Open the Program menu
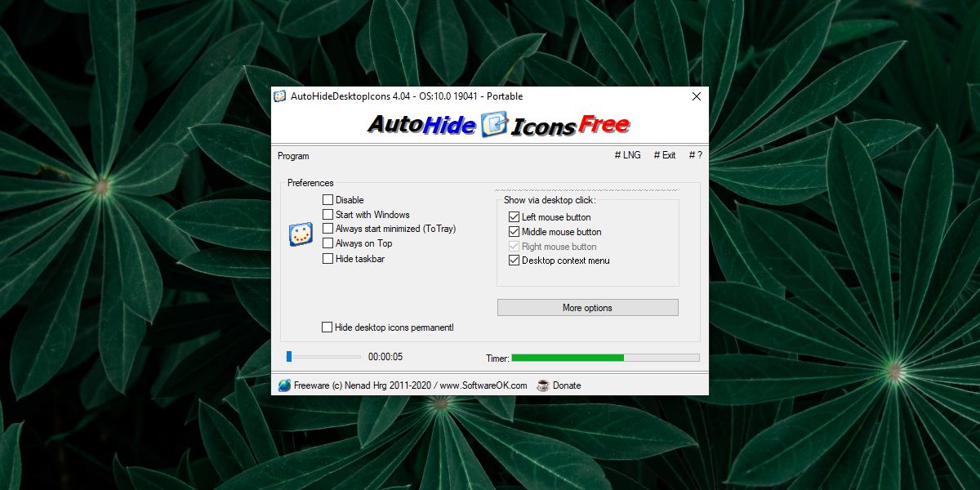Viewport: 980px width, 490px height. (x=292, y=155)
